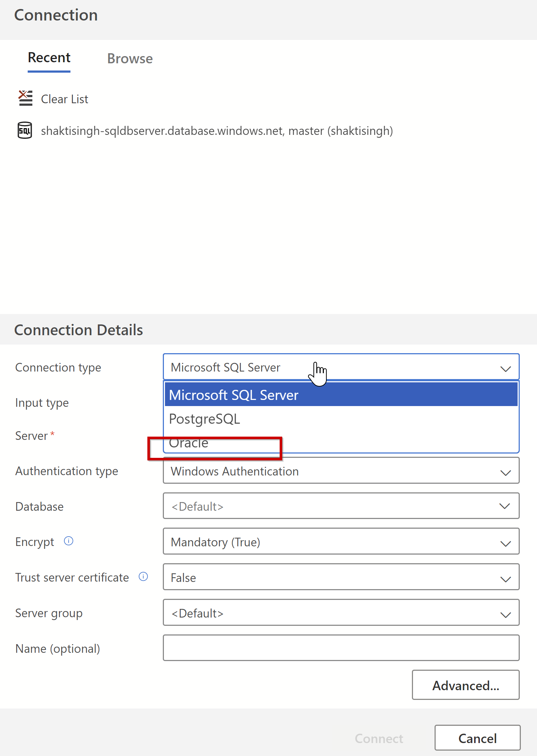Click the Server group label
Image resolution: width=537 pixels, height=756 pixels.
point(49,613)
